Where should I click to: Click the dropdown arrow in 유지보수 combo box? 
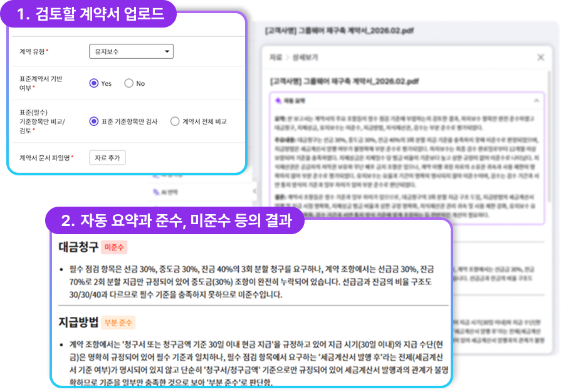(167, 51)
